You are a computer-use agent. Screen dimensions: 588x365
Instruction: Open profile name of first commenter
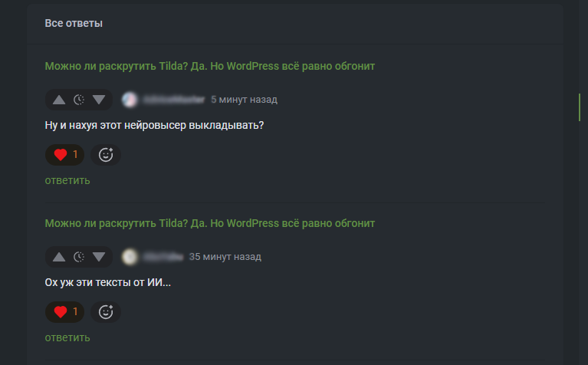(x=174, y=100)
